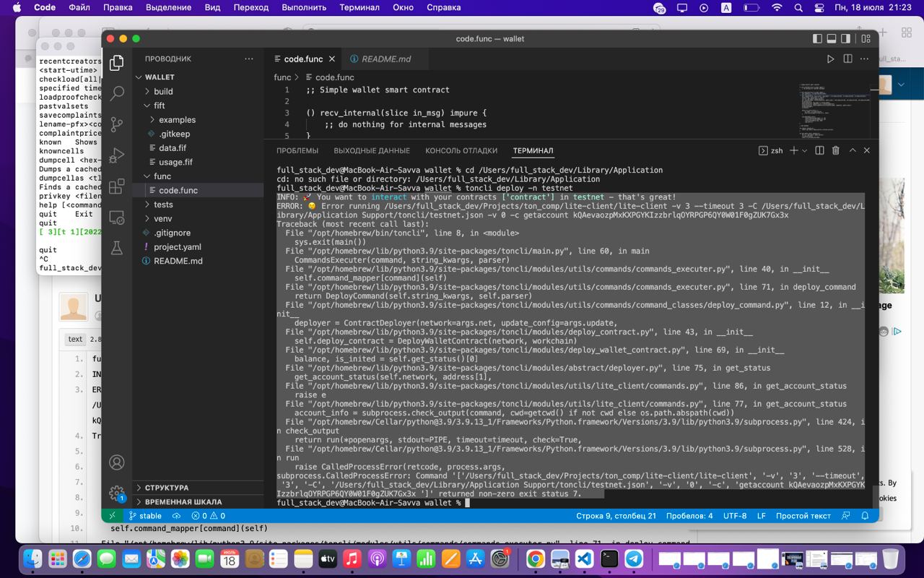
Task: Open the Explorer view in activity bar
Action: pyautogui.click(x=117, y=63)
